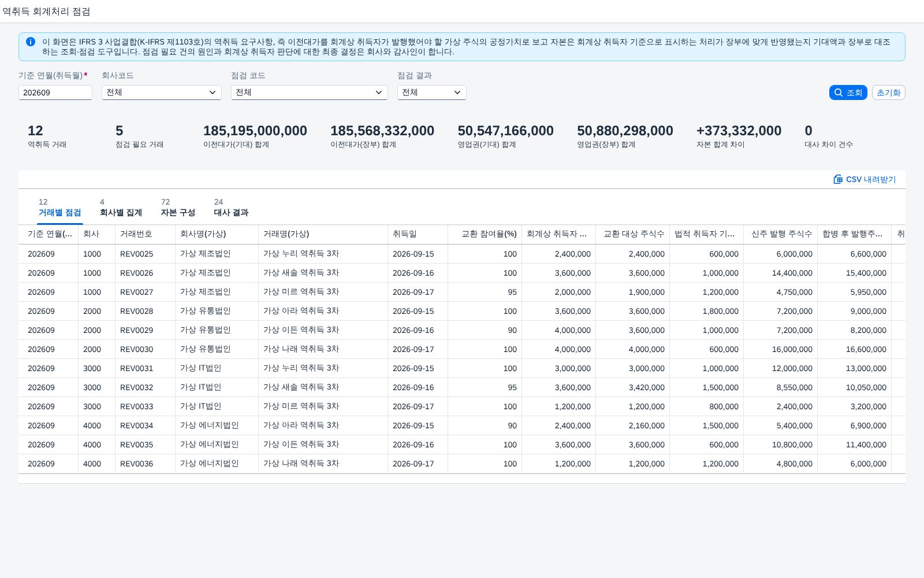
Task: Click the 영업권(기대) 합계 value 50,547,166,000
Action: click(x=506, y=131)
